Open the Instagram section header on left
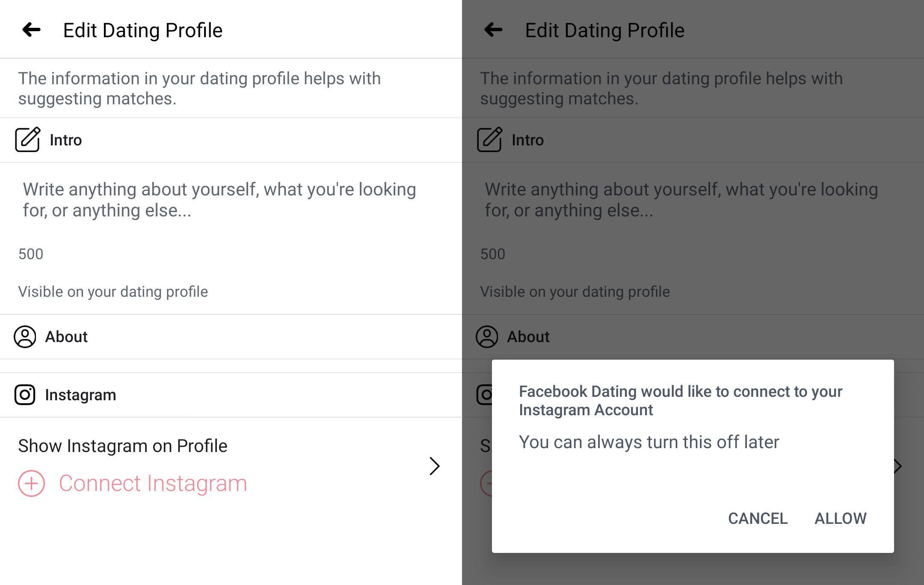The height and width of the screenshot is (585, 924). coord(231,395)
